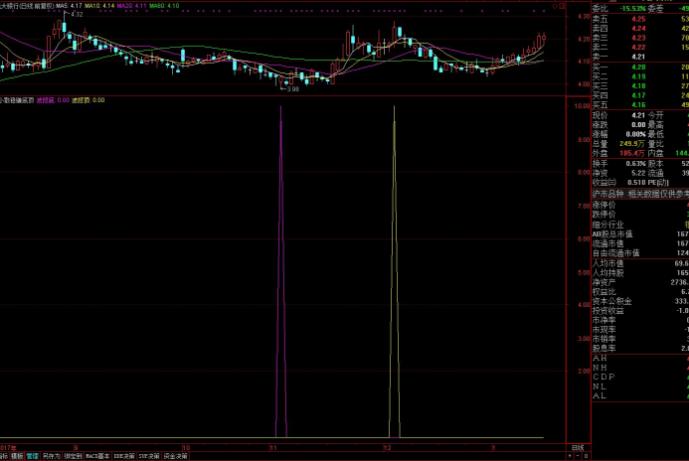Click the 卖二 price 4.22
Image resolution: width=689 pixels, height=461 pixels.
(638, 47)
